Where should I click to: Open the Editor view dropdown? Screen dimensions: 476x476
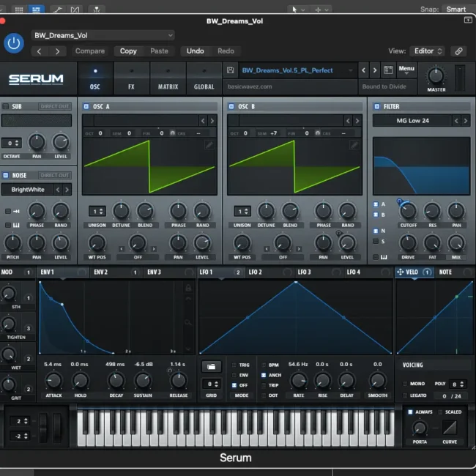click(428, 51)
